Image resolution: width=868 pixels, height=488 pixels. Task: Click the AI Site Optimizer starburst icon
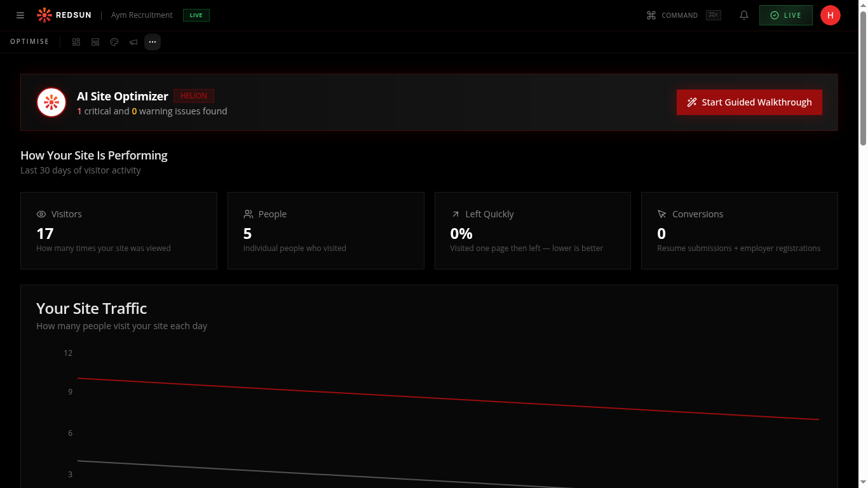click(x=51, y=102)
